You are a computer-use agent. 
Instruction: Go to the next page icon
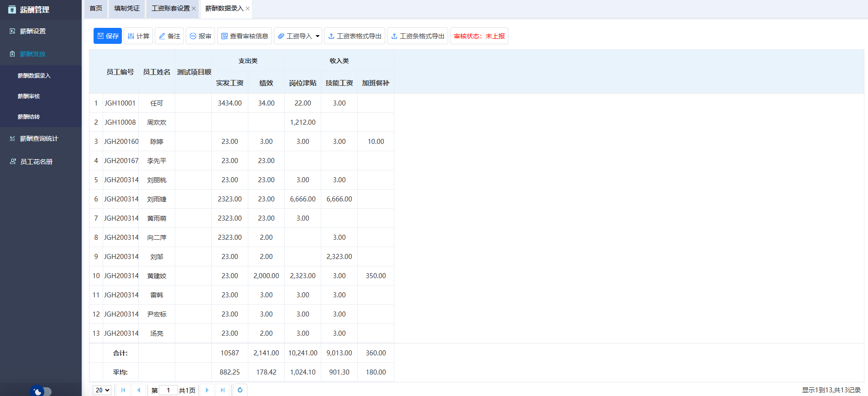(207, 390)
